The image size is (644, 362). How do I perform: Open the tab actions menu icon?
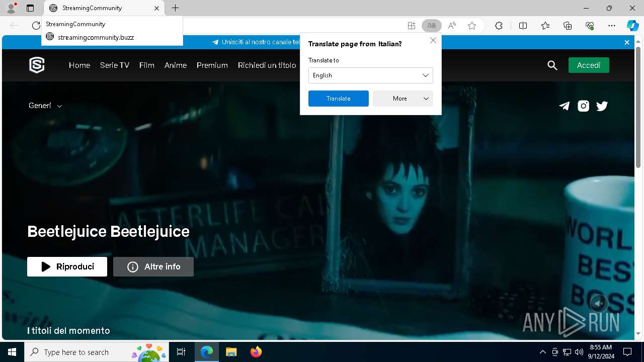coord(30,8)
